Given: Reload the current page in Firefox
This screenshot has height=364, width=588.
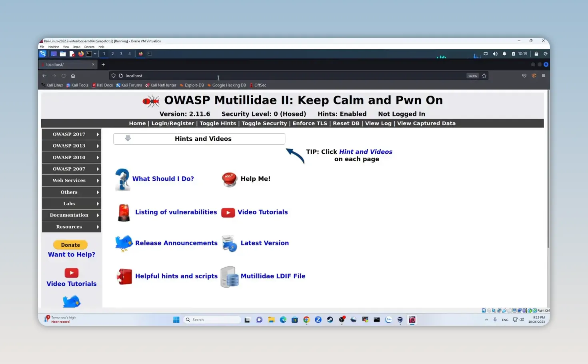Looking at the screenshot, I should click(64, 76).
